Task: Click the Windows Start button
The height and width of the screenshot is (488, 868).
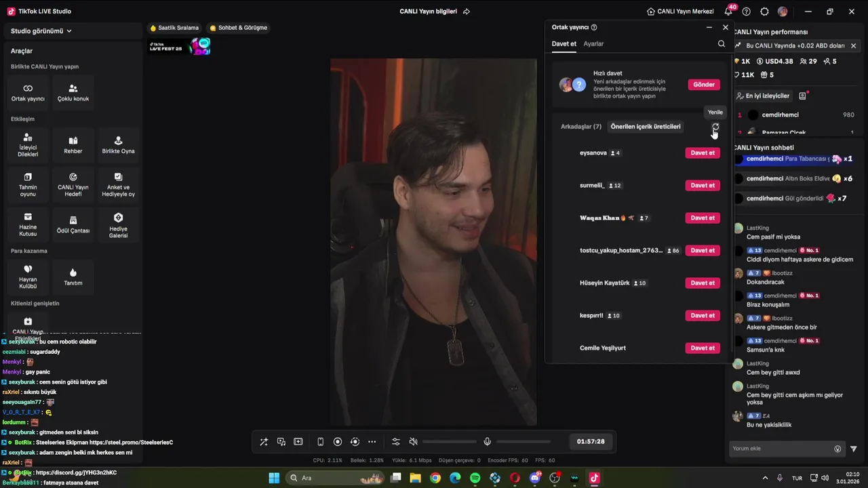Action: tap(274, 478)
